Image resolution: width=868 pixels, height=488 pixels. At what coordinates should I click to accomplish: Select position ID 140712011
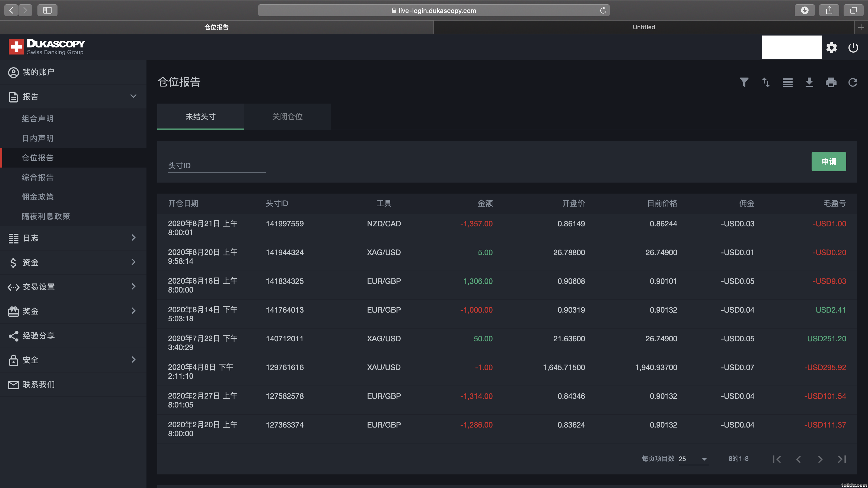tap(285, 339)
